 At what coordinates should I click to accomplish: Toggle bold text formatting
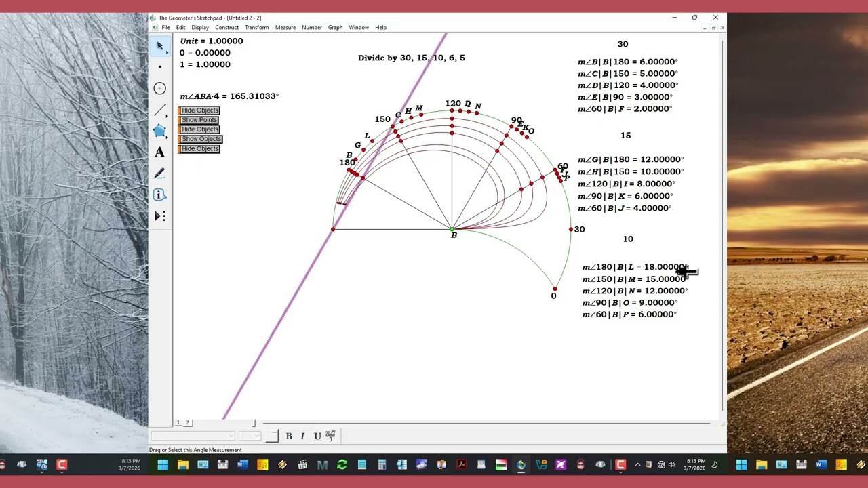(289, 436)
